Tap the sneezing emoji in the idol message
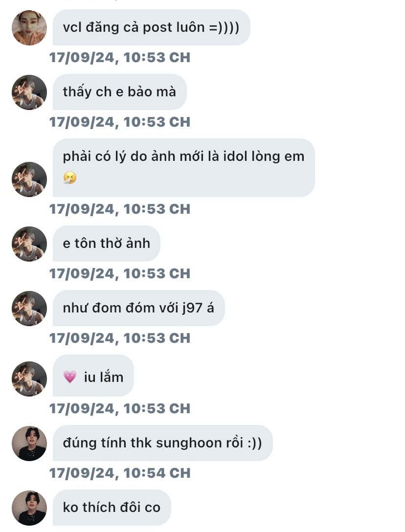 pyautogui.click(x=70, y=177)
